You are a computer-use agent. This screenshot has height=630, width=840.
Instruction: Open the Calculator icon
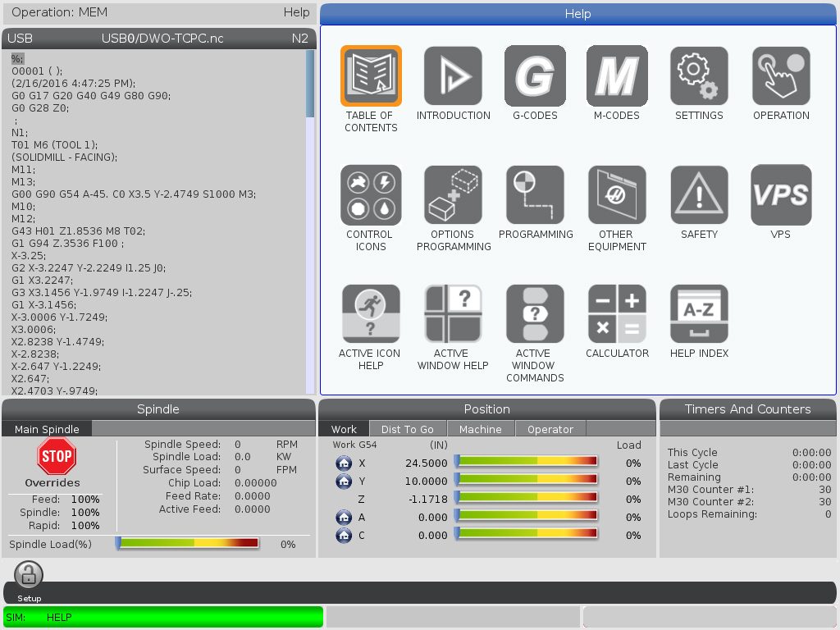pos(617,314)
